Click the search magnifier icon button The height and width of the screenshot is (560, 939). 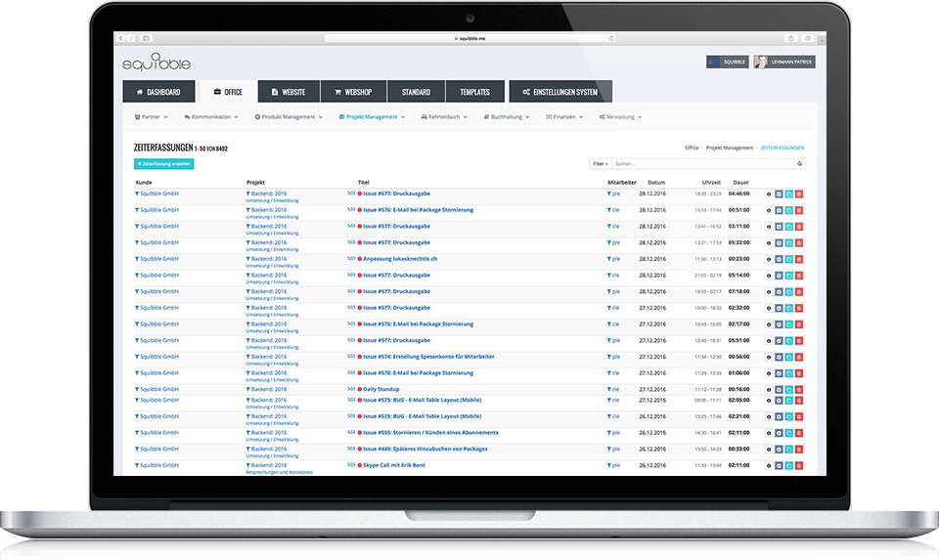point(800,164)
